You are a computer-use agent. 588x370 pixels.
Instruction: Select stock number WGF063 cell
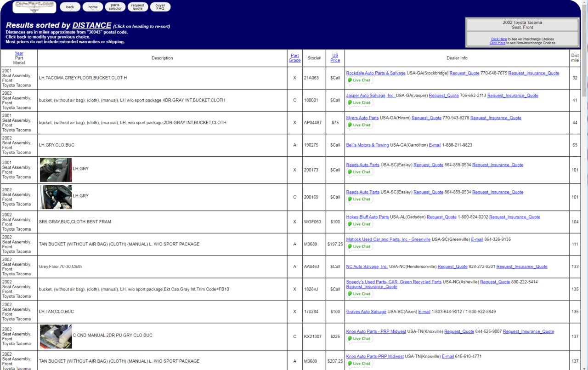[x=314, y=222]
